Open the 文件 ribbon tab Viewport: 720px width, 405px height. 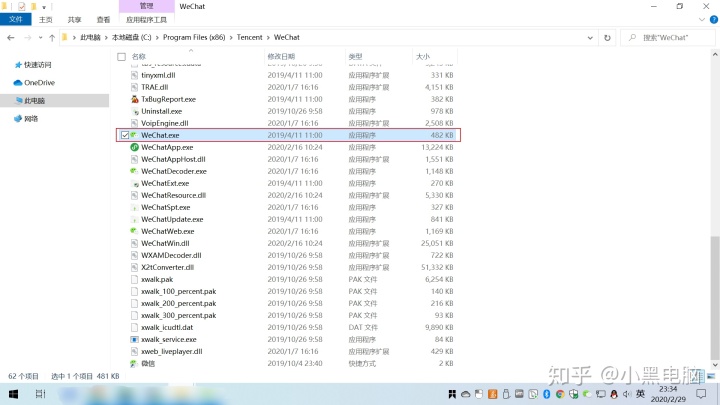pyautogui.click(x=16, y=19)
